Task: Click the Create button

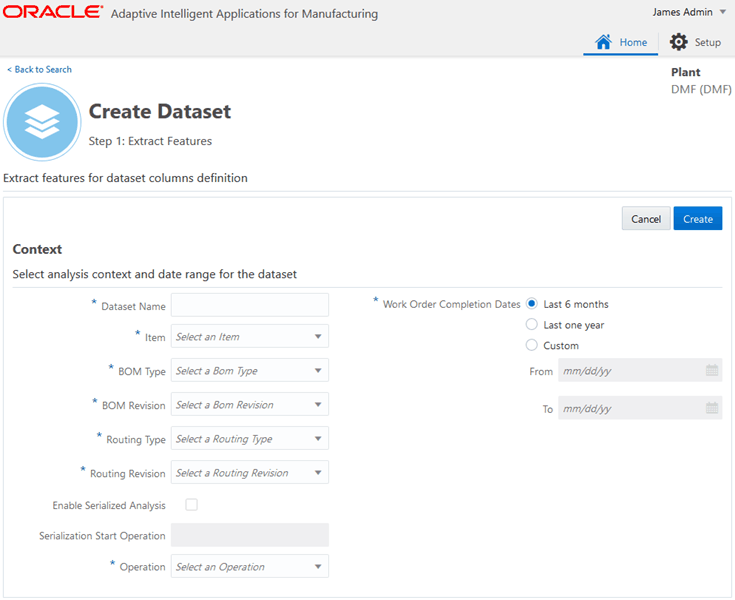Action: pos(698,219)
